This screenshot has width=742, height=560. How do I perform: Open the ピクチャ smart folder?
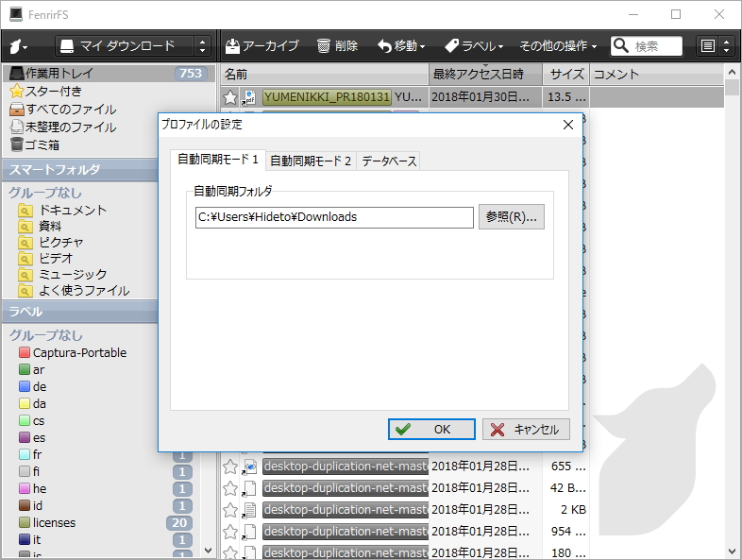(51, 242)
